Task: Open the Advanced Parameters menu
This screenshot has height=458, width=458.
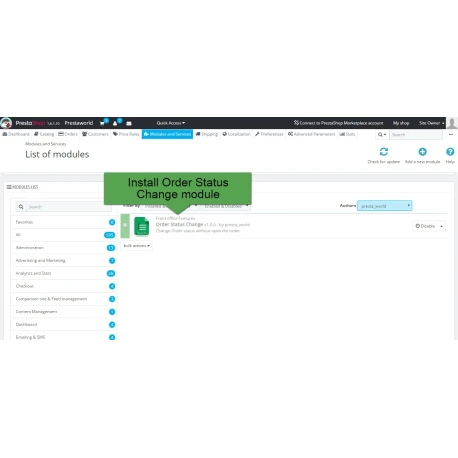Action: pyautogui.click(x=312, y=134)
